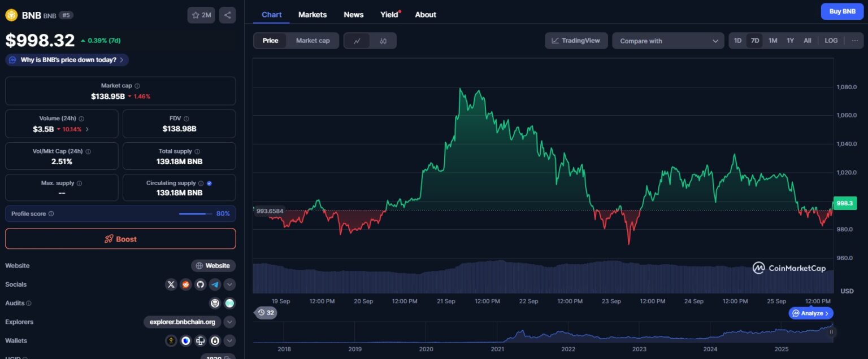Image resolution: width=868 pixels, height=359 pixels.
Task: Click the star icon to add BNB to watchlist
Action: [x=195, y=15]
